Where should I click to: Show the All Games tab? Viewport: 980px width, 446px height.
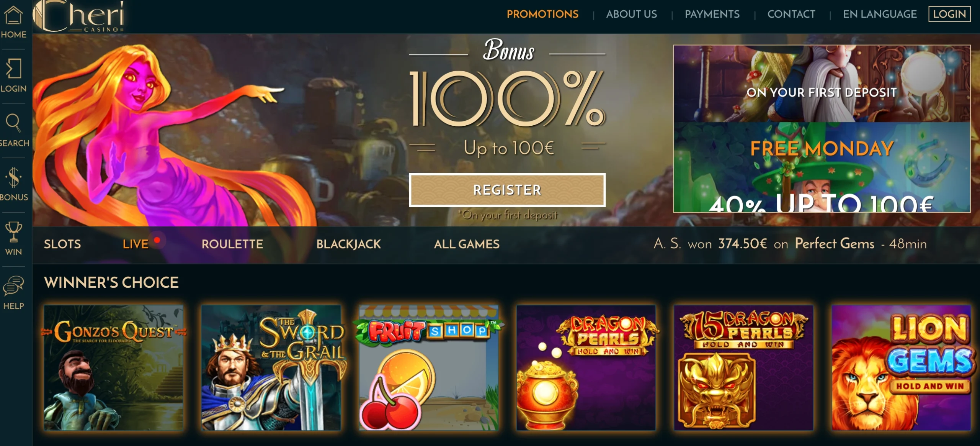pos(467,244)
